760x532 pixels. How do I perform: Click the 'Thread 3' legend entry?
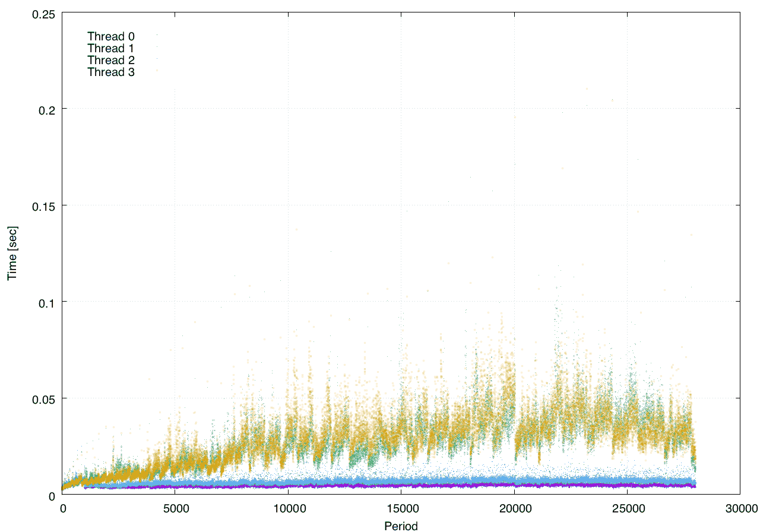[111, 72]
